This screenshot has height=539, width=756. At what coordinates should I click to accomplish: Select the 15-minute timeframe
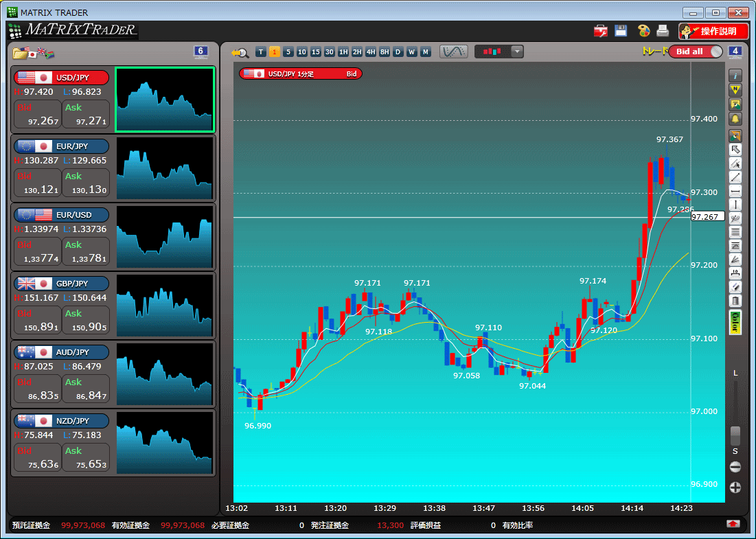[x=315, y=52]
